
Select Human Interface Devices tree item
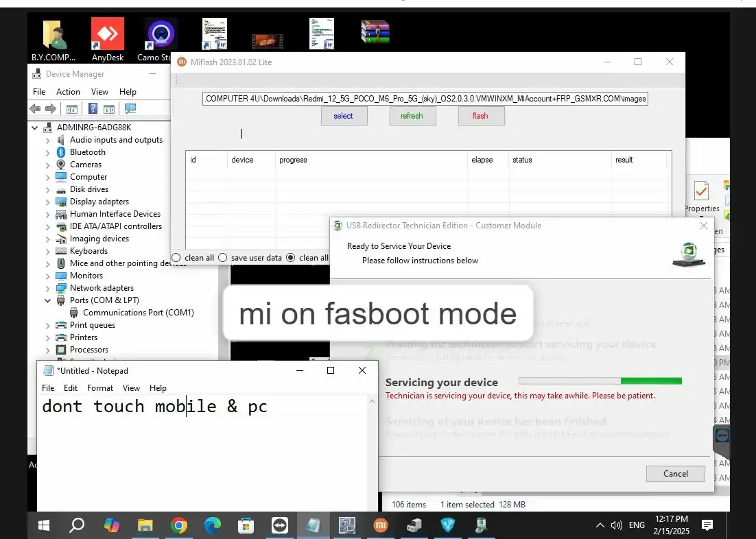tap(115, 214)
